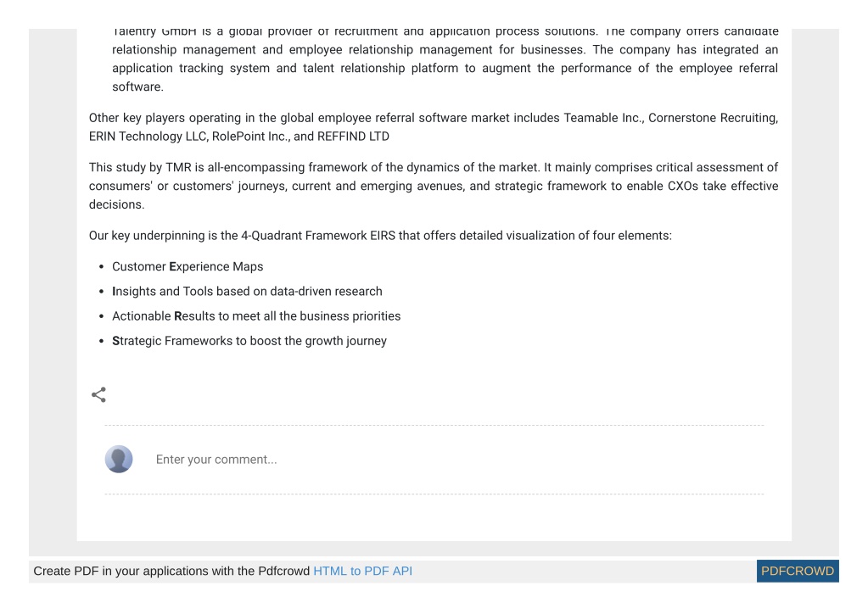Image resolution: width=868 pixels, height=614 pixels.
Task: Click the bold 'E' in Experience
Action: [173, 266]
